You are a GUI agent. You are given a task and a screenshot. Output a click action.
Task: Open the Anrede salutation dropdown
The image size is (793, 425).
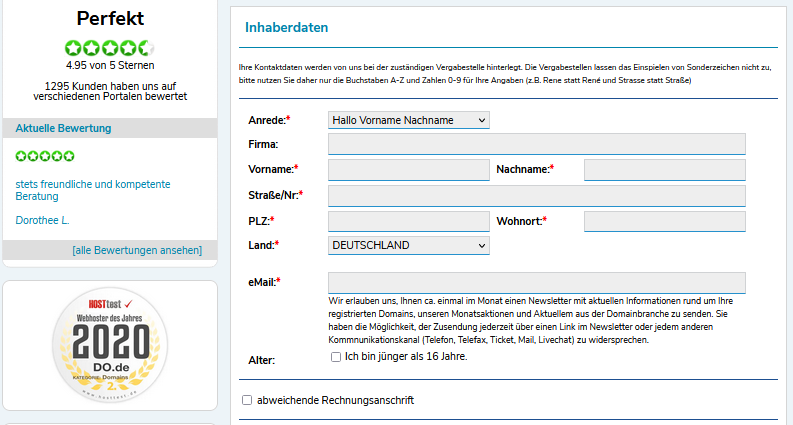409,120
